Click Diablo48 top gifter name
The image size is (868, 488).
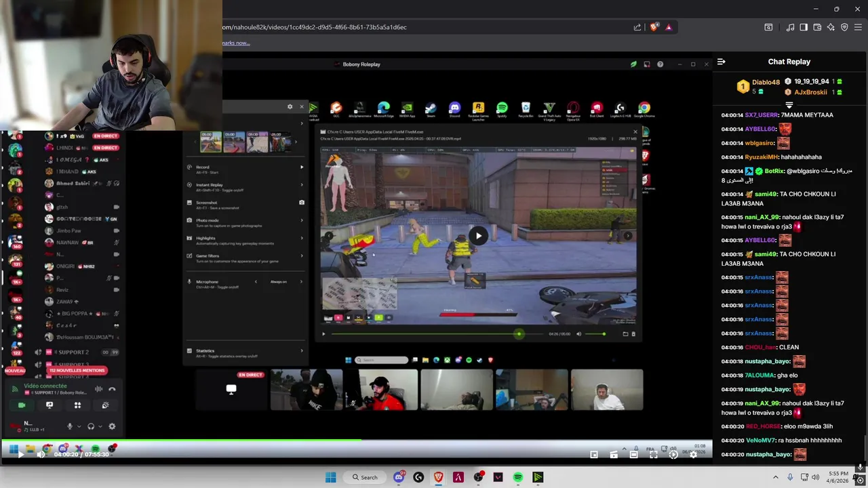(766, 82)
